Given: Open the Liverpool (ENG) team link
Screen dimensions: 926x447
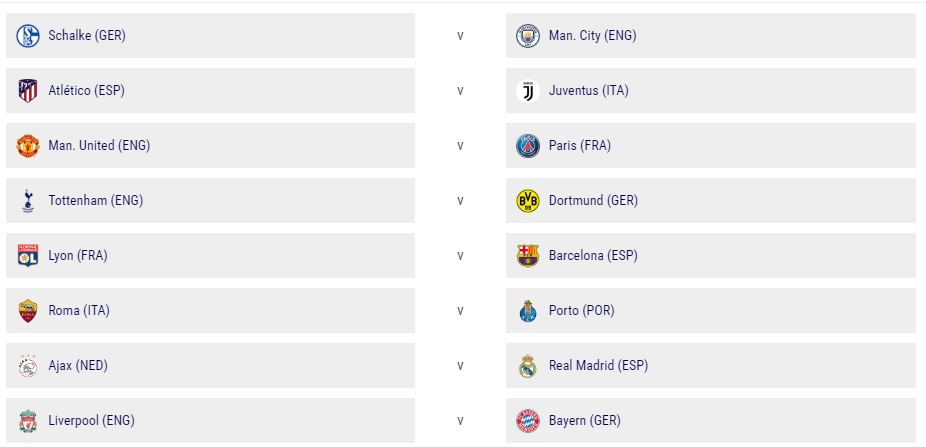Looking at the screenshot, I should (x=91, y=421).
